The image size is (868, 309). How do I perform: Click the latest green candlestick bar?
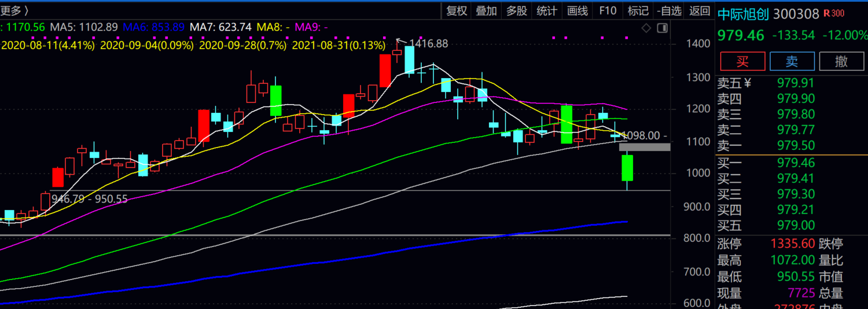[x=627, y=168]
